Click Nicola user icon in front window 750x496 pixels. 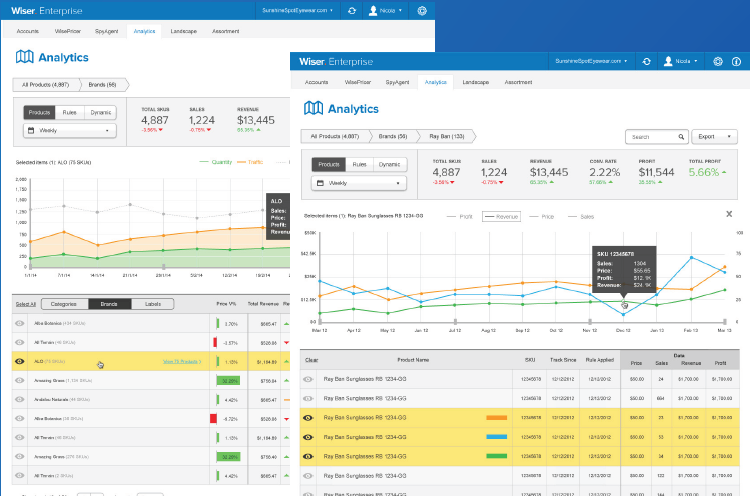point(668,61)
